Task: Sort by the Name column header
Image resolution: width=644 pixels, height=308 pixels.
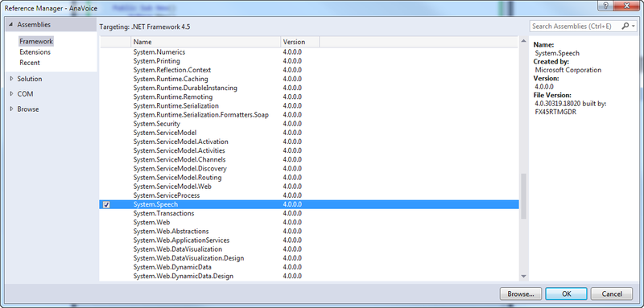Action: 206,42
